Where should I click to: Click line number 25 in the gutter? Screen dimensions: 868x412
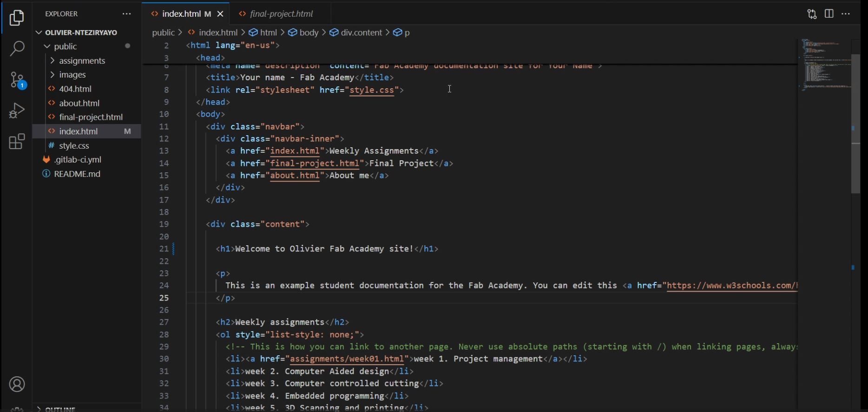(164, 298)
